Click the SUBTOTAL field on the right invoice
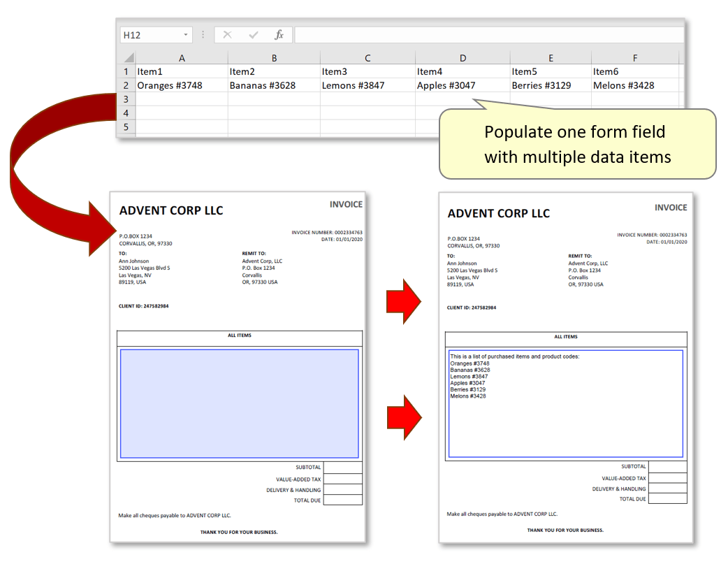This screenshot has height=564, width=728. [x=667, y=466]
